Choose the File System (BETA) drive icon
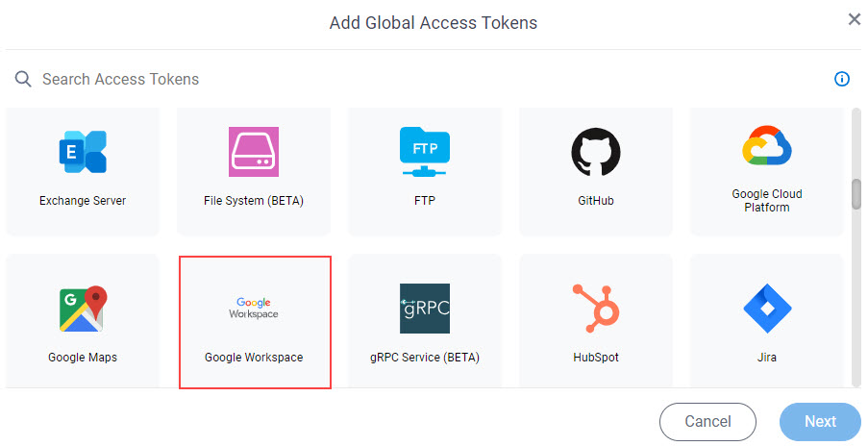Screen dimensions: 868x446 254,152
